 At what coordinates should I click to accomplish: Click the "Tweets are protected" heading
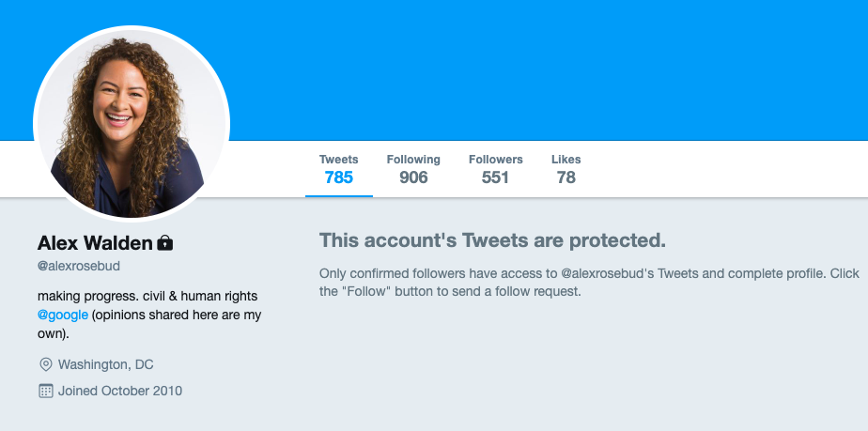[x=492, y=240]
